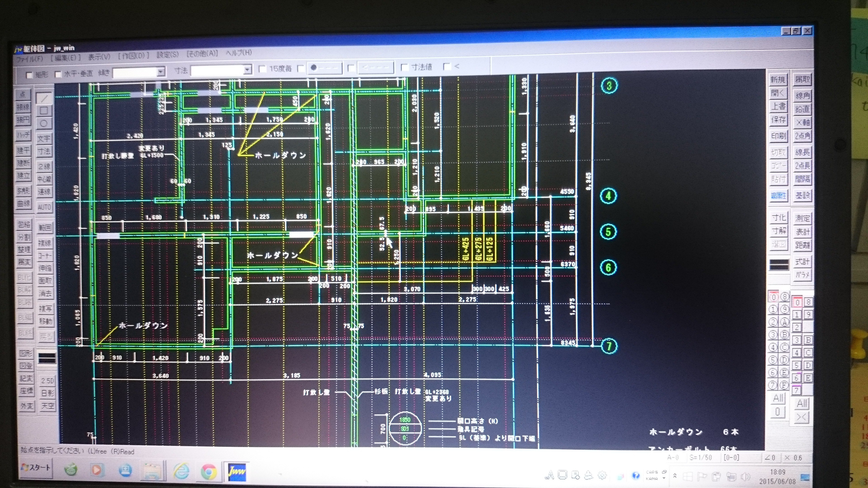868x488 pixels.
Task: Click the [0-0] layer status button
Action: [731, 457]
